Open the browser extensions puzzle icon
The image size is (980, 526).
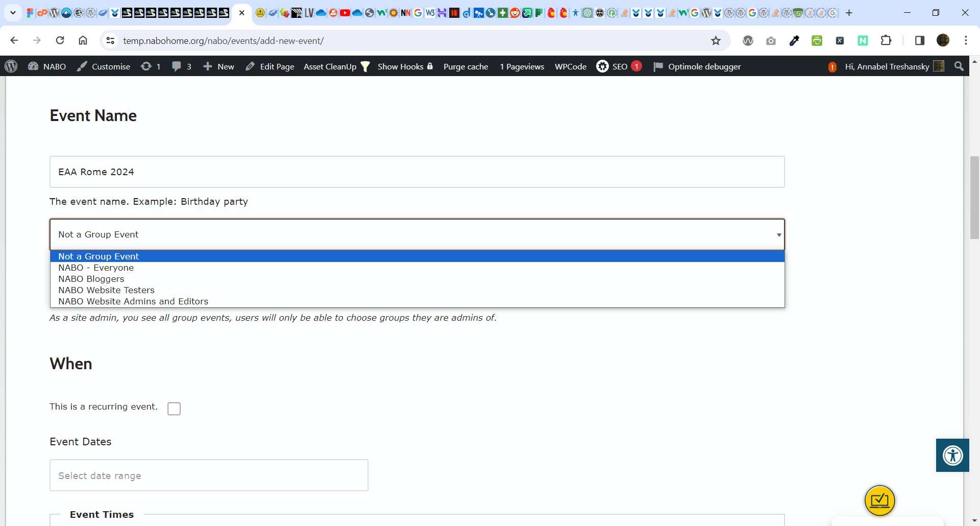(x=886, y=41)
